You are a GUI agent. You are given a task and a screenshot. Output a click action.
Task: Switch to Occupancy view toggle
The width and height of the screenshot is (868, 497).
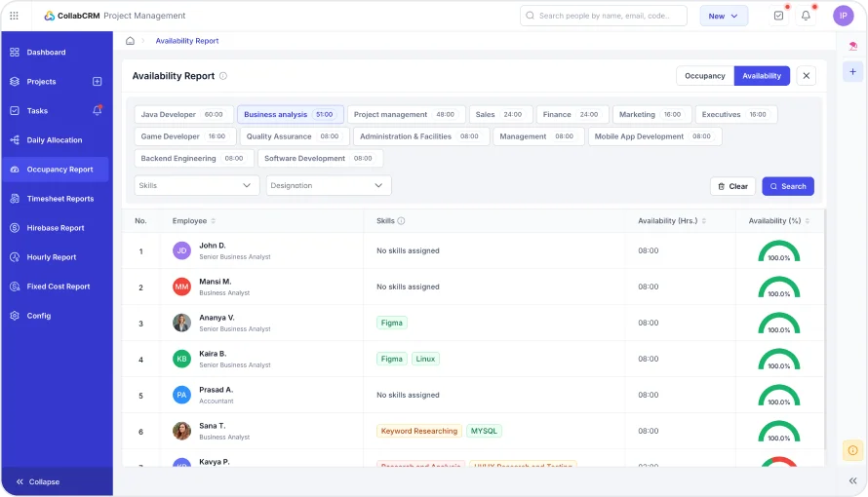(x=704, y=76)
